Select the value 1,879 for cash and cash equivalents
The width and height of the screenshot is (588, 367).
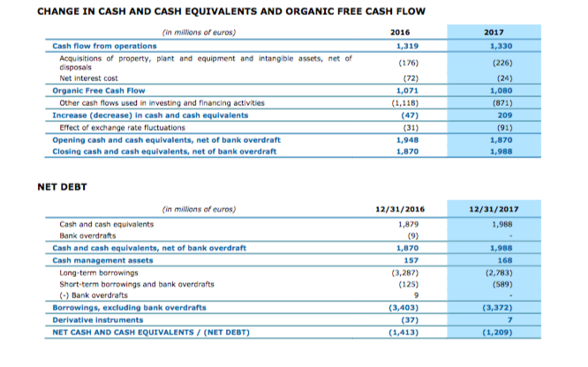coord(408,225)
